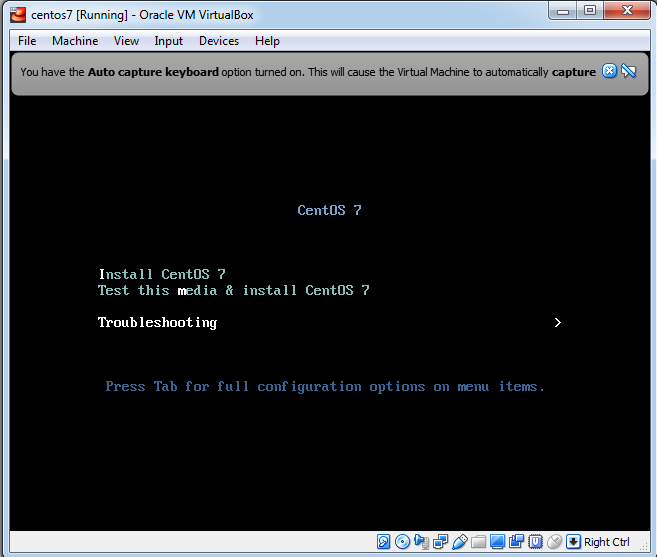The width and height of the screenshot is (657, 557).
Task: Maximize the VirtualBox window
Action: click(x=590, y=10)
